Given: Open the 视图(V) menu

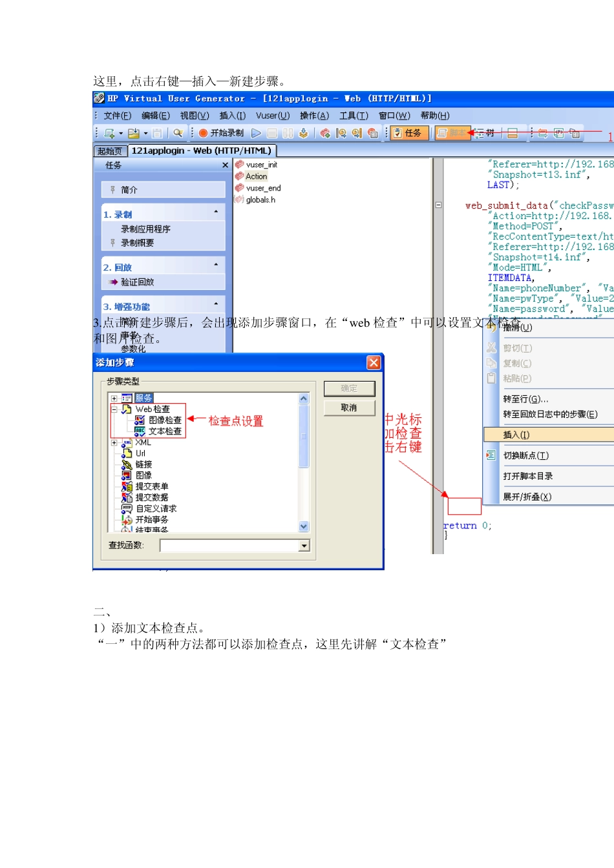Looking at the screenshot, I should click(x=195, y=116).
